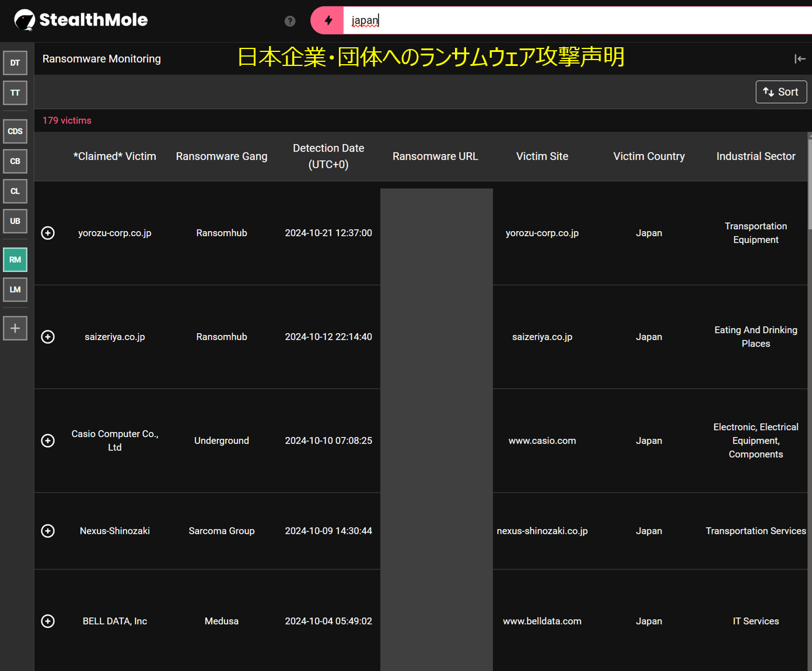Click detection date 2024-10-10 07:08:25
Screen dimensions: 812x671
328,441
